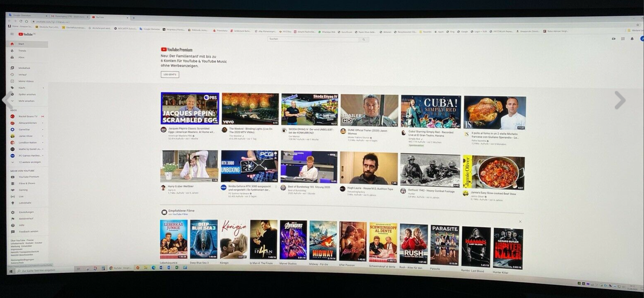Click the YouTube Filme link
644x298 pixels.
click(x=180, y=214)
